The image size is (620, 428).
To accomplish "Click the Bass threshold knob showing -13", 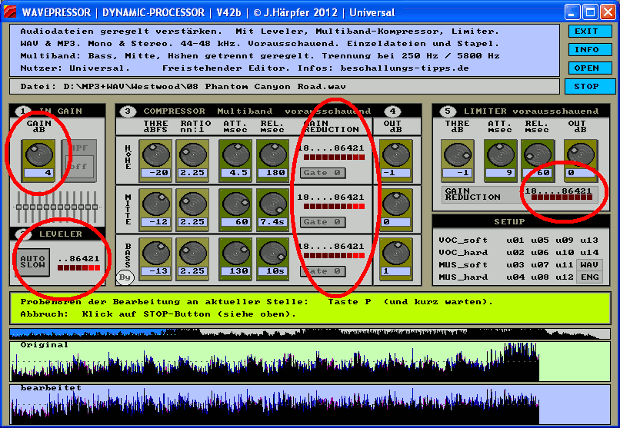I will point(156,253).
